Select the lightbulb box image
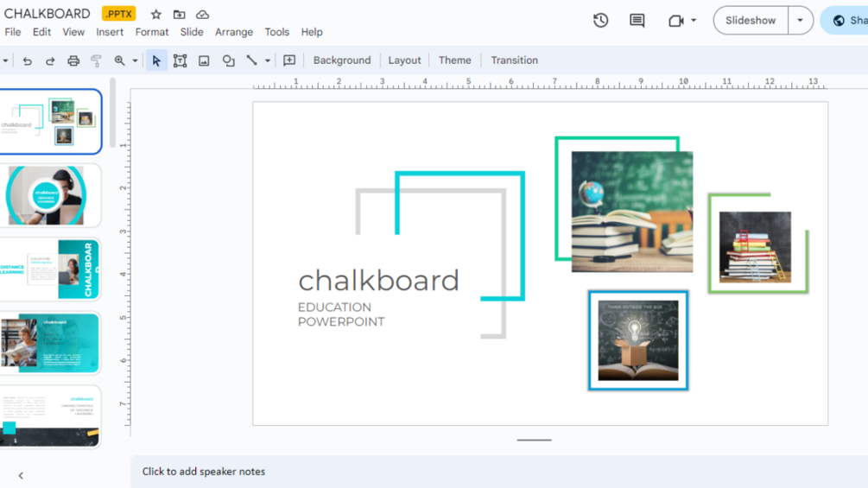The height and width of the screenshot is (488, 868). point(637,340)
